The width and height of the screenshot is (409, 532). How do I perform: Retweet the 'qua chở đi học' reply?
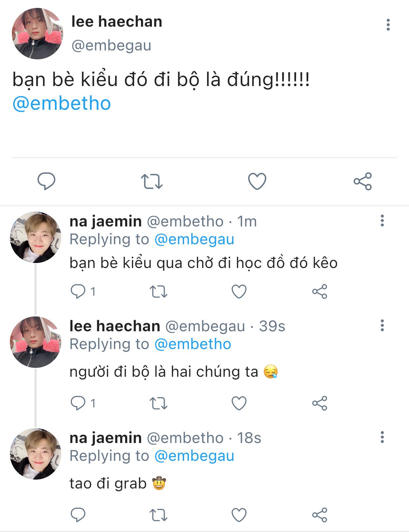pyautogui.click(x=159, y=292)
